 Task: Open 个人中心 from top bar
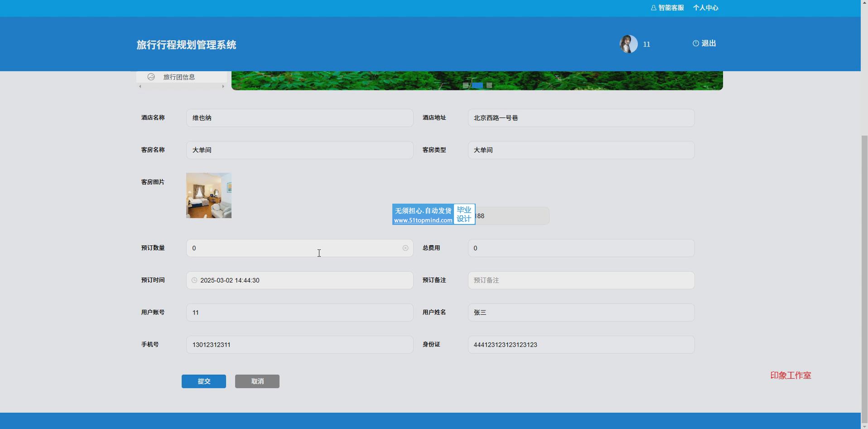(705, 8)
